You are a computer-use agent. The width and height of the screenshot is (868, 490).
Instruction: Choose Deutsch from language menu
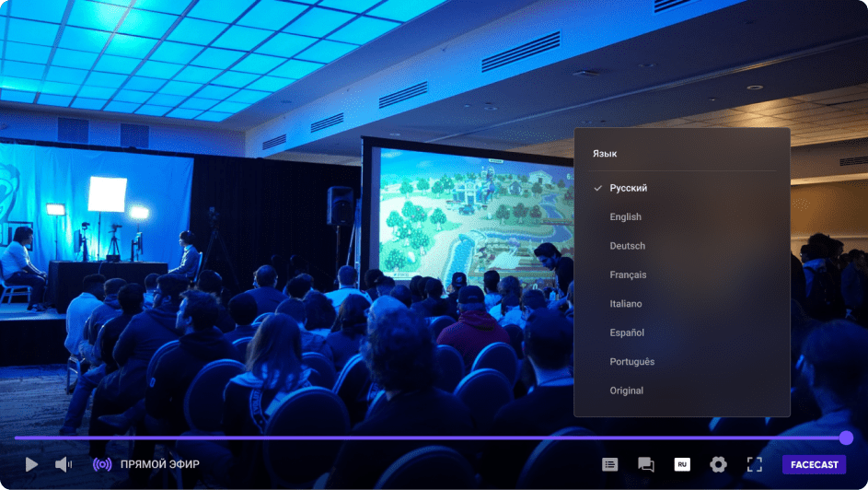coord(627,246)
